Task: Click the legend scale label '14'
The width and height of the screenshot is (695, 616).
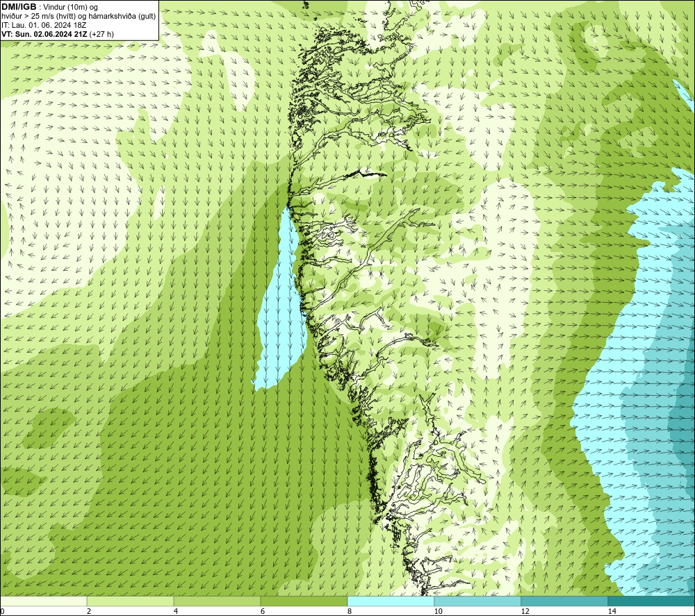Action: [612, 611]
